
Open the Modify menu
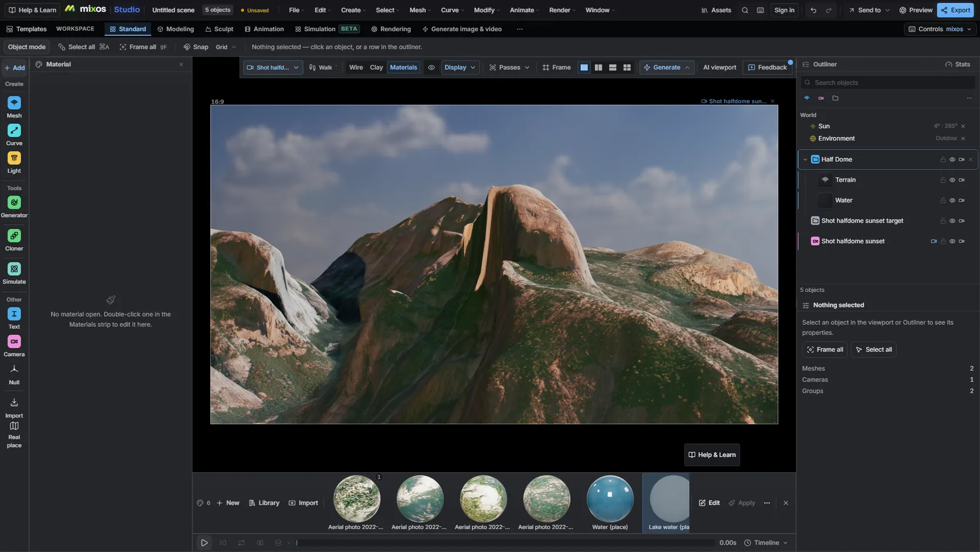486,10
